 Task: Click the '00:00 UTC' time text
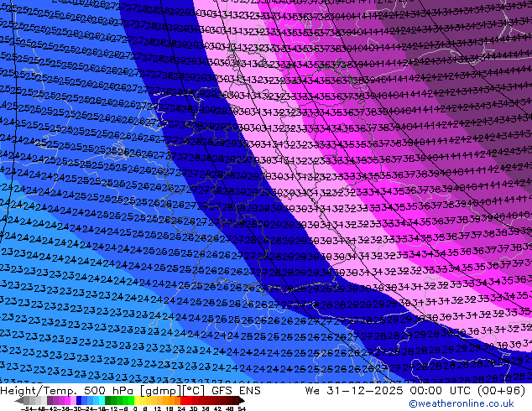(x=442, y=391)
